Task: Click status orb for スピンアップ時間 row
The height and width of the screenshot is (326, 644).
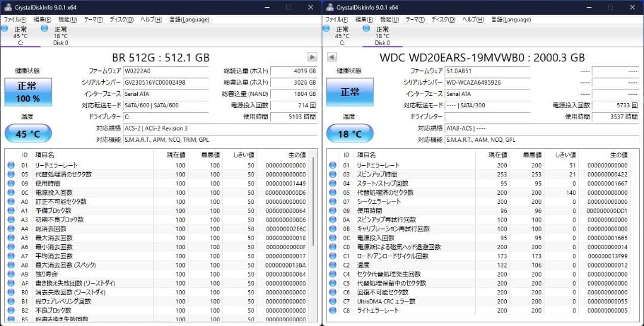Action: 333,175
